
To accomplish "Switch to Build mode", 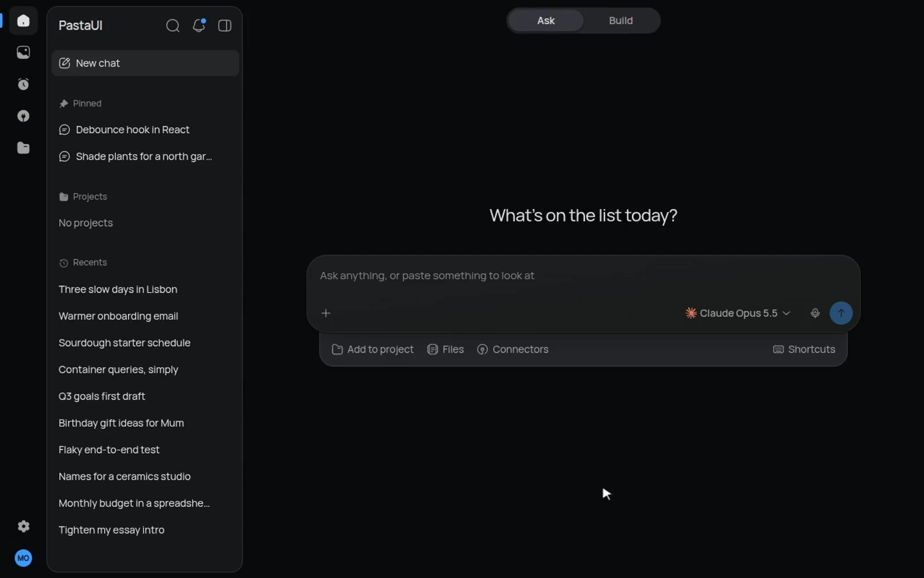I will click(621, 21).
